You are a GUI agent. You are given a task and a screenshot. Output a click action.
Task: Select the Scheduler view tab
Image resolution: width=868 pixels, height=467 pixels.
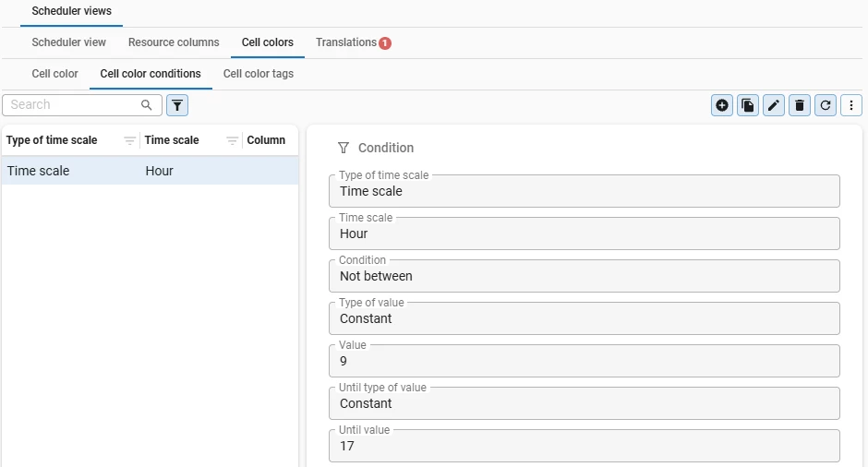pos(68,42)
